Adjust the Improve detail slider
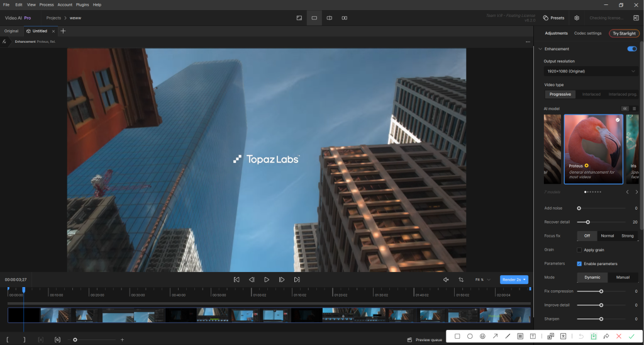 601,305
